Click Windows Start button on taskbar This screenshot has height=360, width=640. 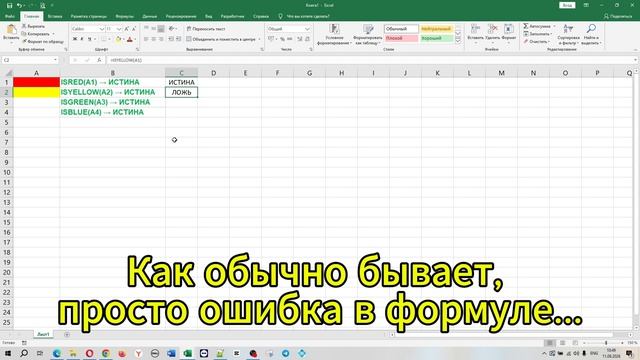coord(8,353)
